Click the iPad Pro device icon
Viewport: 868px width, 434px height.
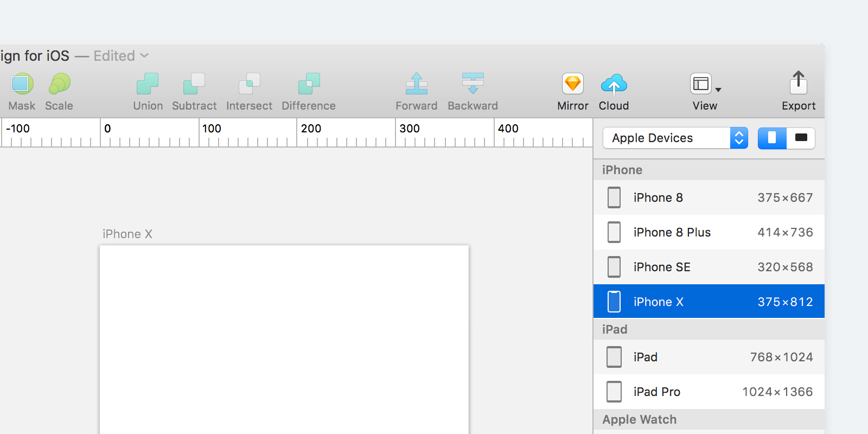click(x=614, y=392)
